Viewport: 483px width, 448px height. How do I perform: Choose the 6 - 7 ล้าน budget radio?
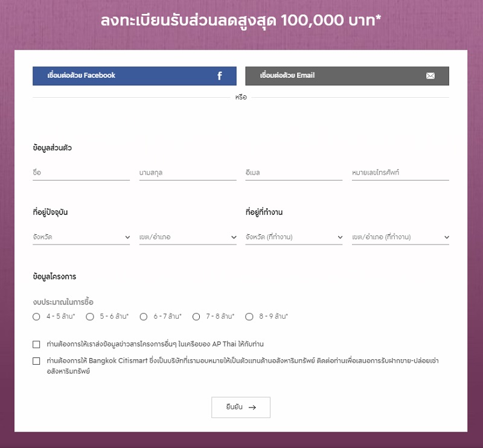143,316
